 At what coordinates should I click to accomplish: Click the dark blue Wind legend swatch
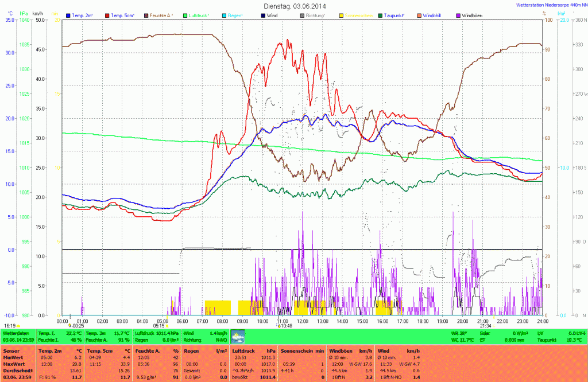pyautogui.click(x=264, y=14)
